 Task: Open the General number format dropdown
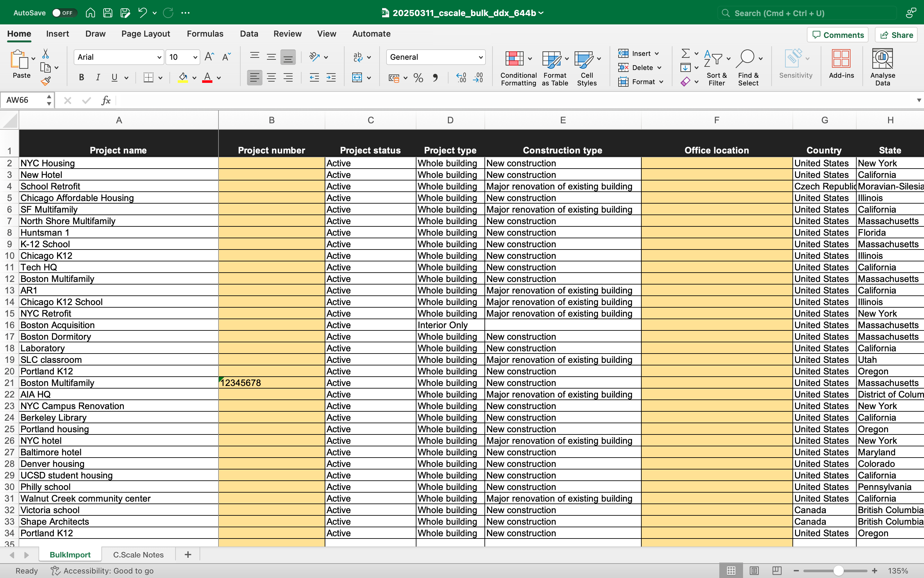481,57
